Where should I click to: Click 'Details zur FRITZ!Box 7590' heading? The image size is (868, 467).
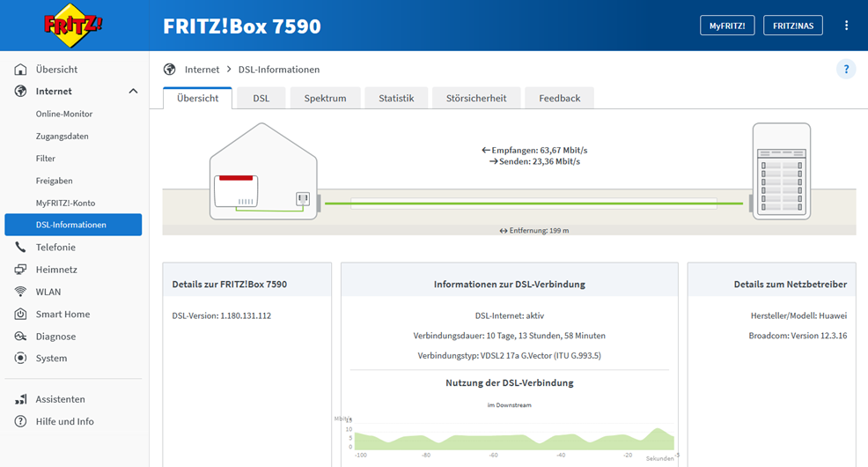(229, 285)
